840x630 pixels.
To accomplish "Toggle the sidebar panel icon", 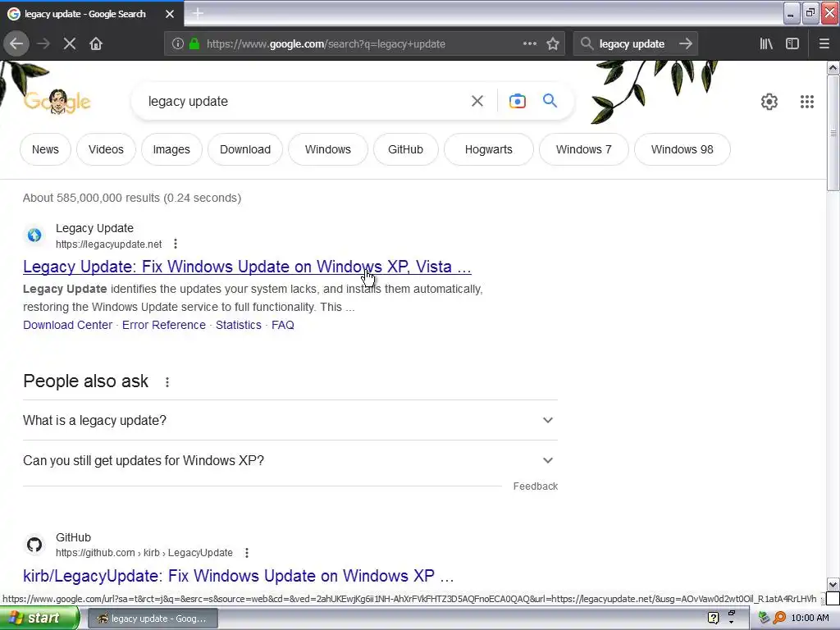I will 792,44.
